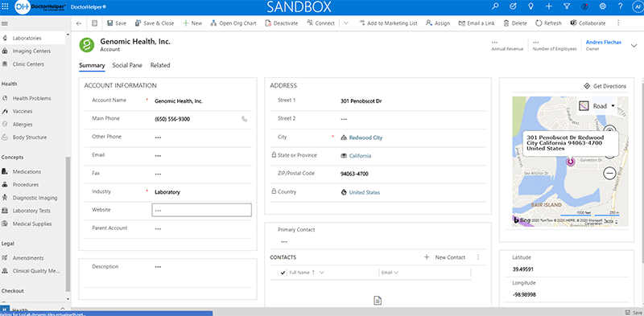Open Vaccines in the sidebar
Viewport: 644px width, 316px height.
coord(32,111)
